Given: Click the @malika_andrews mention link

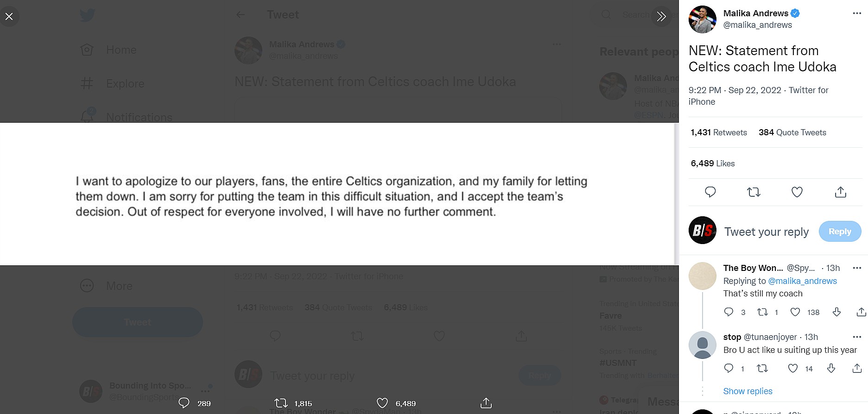Looking at the screenshot, I should pyautogui.click(x=802, y=281).
